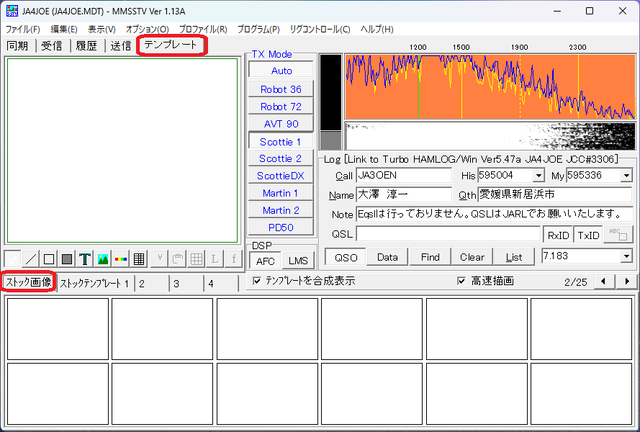Select the filled gray Box tool
Viewport: 640px width, 432px height.
[x=67, y=258]
